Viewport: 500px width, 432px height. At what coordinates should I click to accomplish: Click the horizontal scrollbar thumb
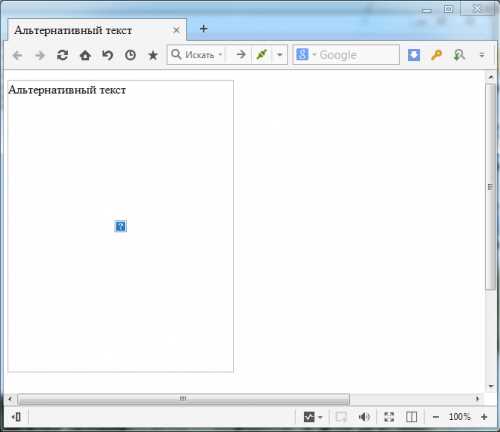183,399
